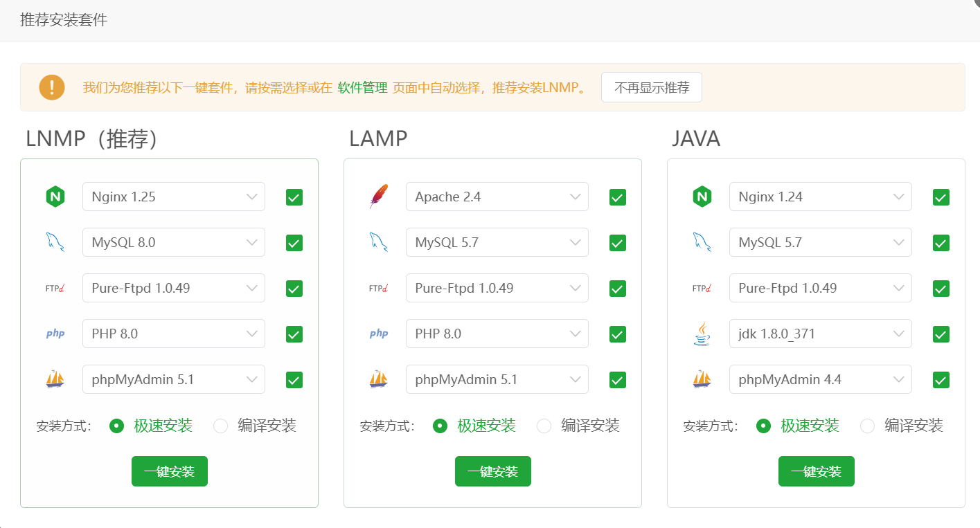Uncheck jdk 1.8.0_371 checkbox

click(x=941, y=334)
